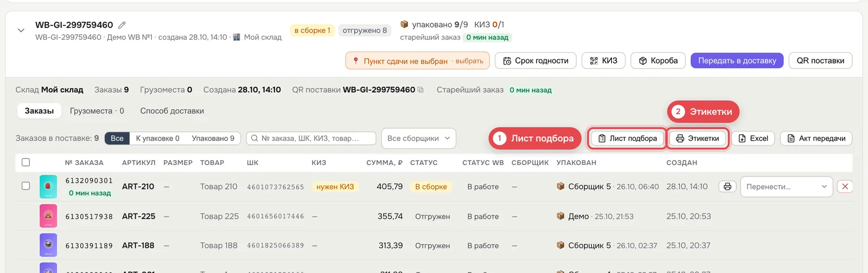Click packed icon next to 'Демо · 25.10, 21:53'

[x=560, y=216]
